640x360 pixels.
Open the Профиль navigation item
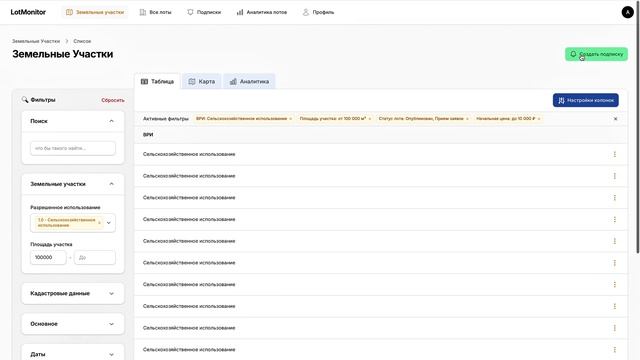coord(318,12)
